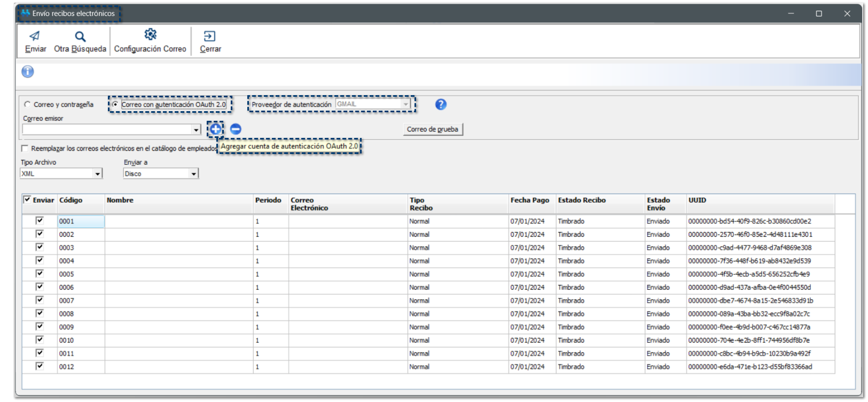
Task: Select Correo con autenticación OAuth 2.0 option
Action: coord(115,104)
